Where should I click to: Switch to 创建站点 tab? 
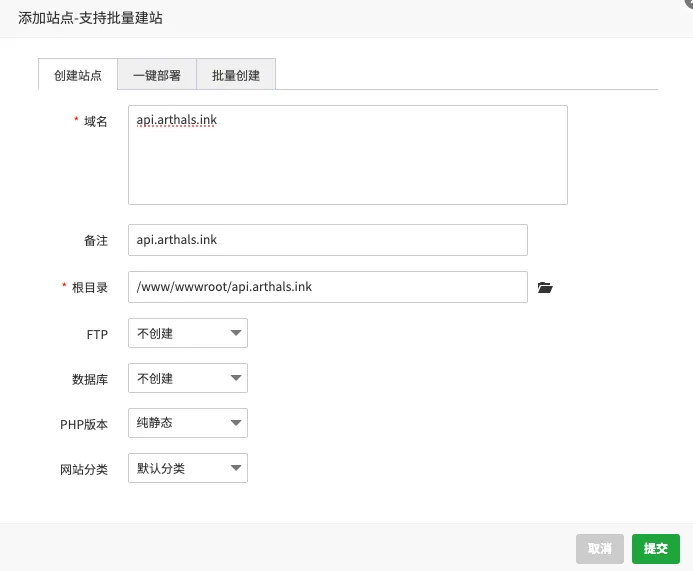(78, 75)
